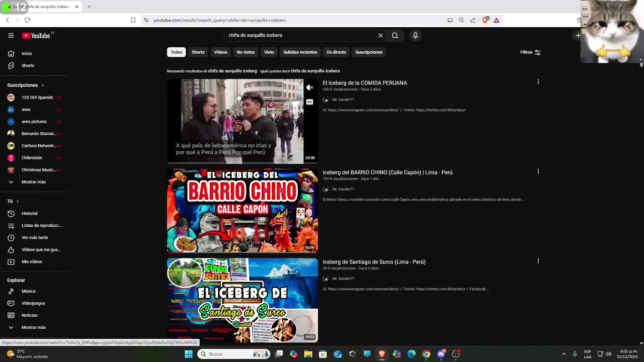
Task: Click the browser share page icon
Action: pos(473,20)
